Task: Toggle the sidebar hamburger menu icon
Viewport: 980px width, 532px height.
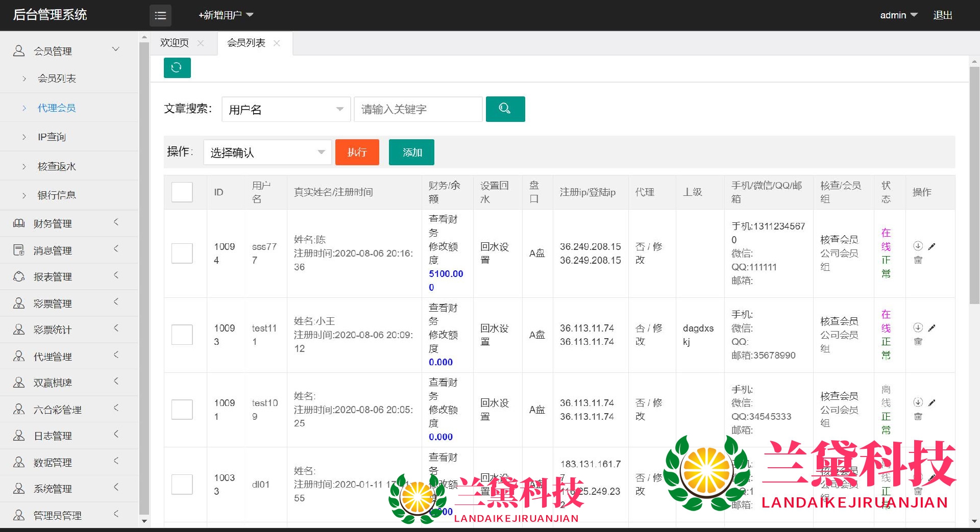Action: pyautogui.click(x=160, y=15)
